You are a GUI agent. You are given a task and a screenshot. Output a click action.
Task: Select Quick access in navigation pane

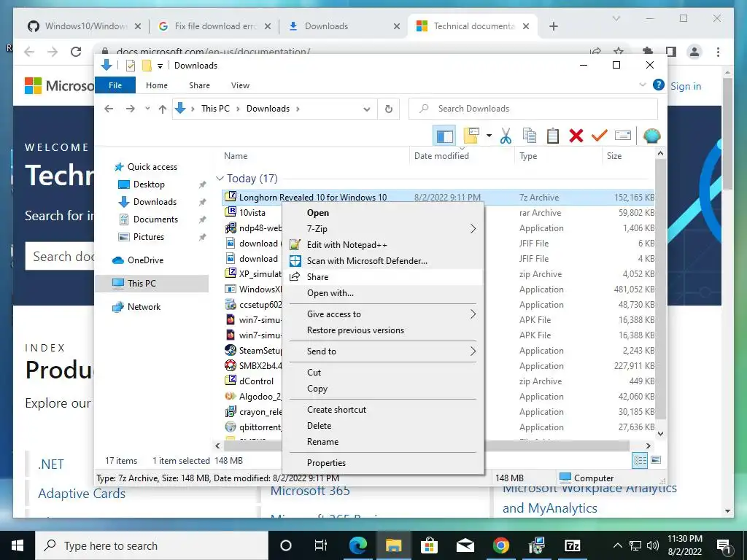(152, 167)
